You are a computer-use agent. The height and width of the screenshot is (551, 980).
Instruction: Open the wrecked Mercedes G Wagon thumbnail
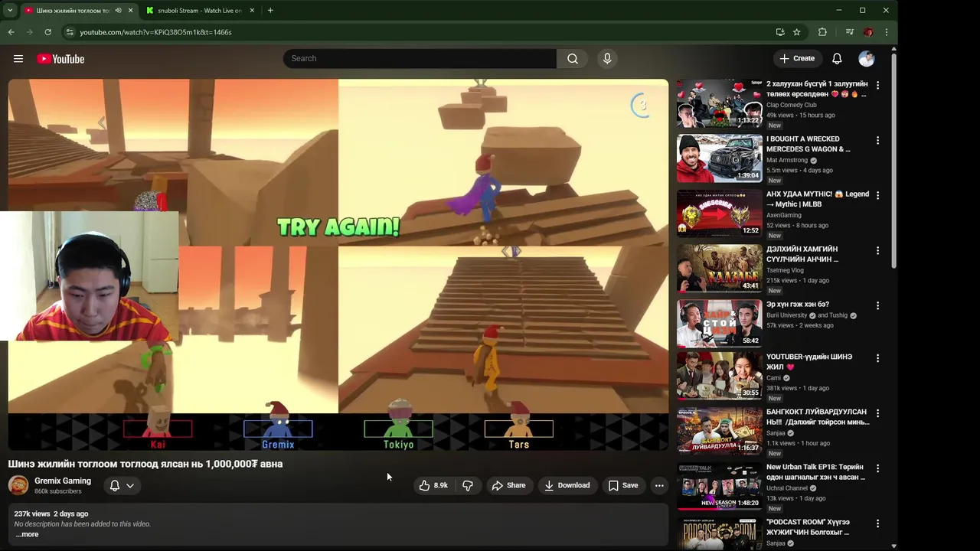point(719,158)
